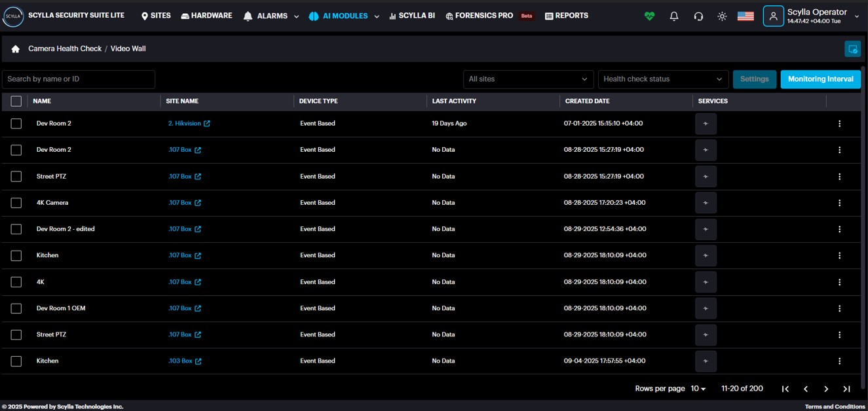
Task: Open the video wall icon at top right
Action: [852, 49]
